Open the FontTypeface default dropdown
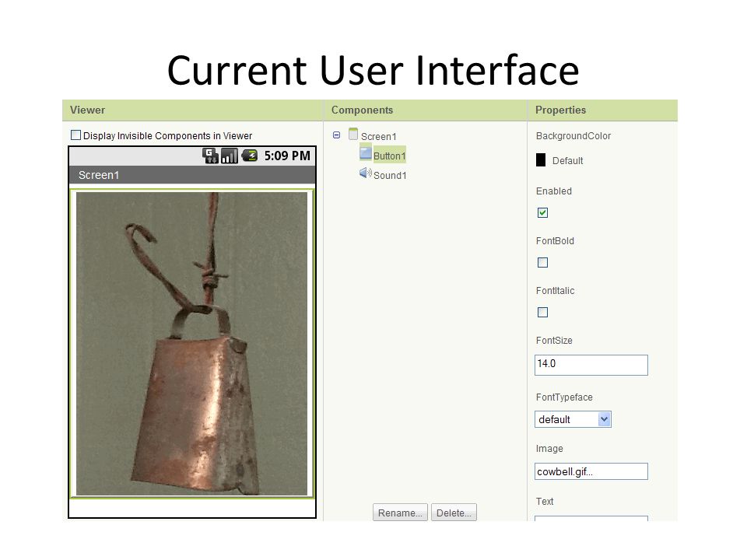747x560 pixels. (573, 419)
